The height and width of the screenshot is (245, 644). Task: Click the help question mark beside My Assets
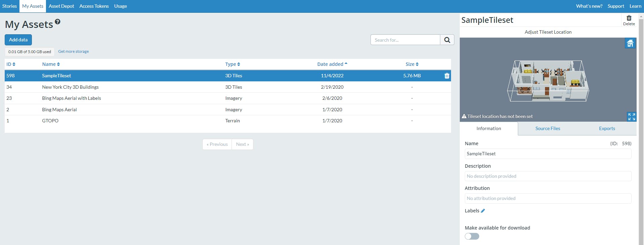tap(58, 22)
